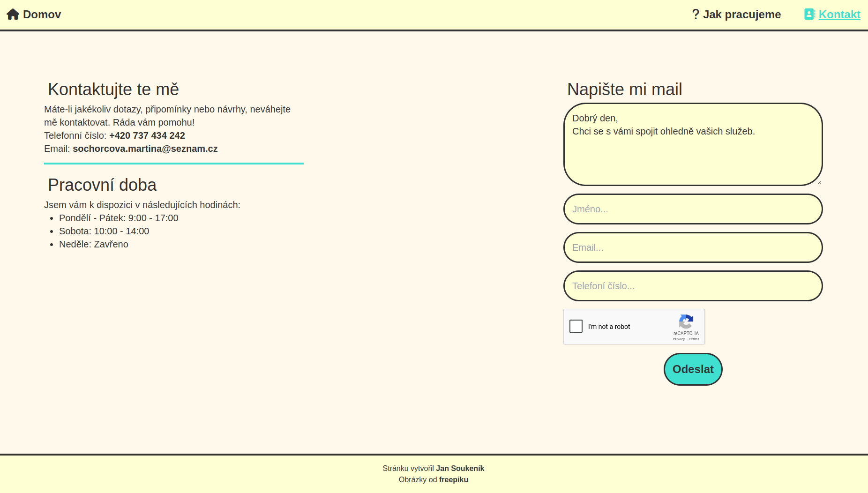Open the Domov menu item

[x=42, y=15]
